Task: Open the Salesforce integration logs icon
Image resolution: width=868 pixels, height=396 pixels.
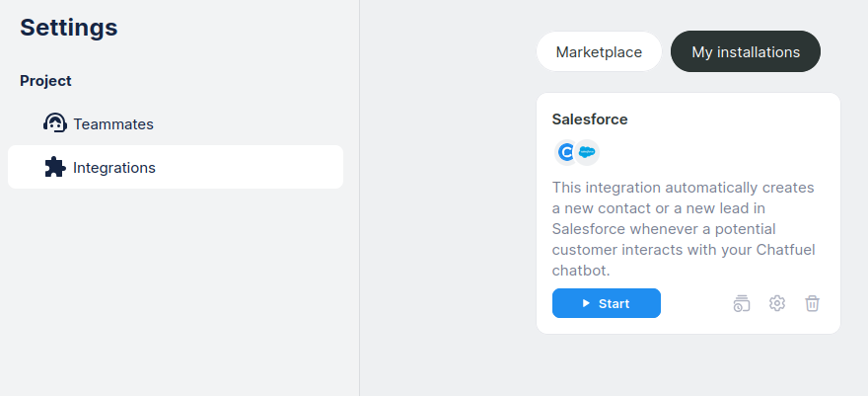Action: (x=742, y=303)
